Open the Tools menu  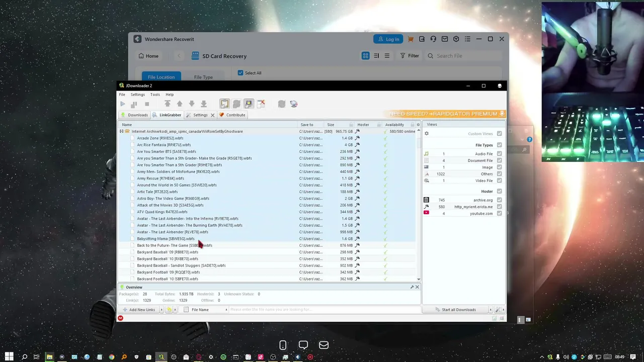[155, 95]
